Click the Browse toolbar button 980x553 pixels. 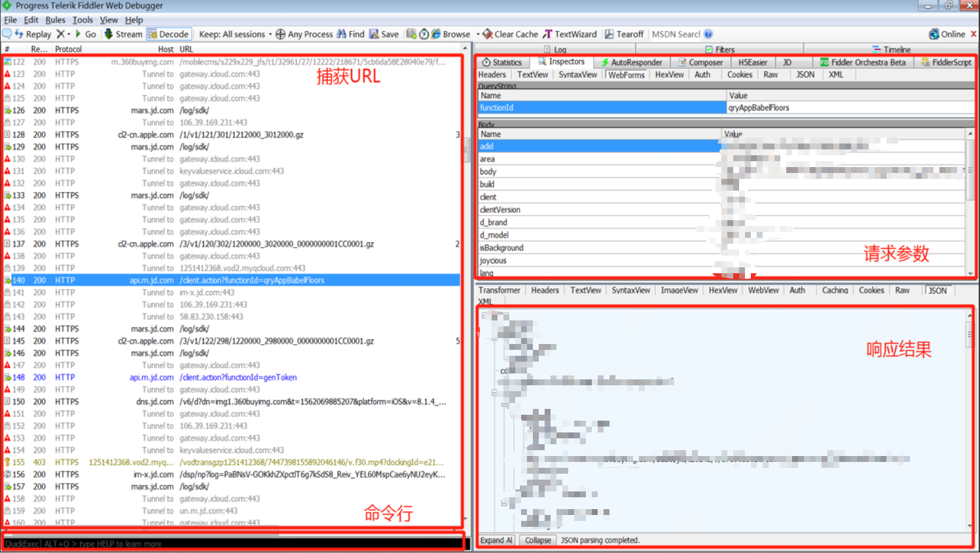[450, 34]
